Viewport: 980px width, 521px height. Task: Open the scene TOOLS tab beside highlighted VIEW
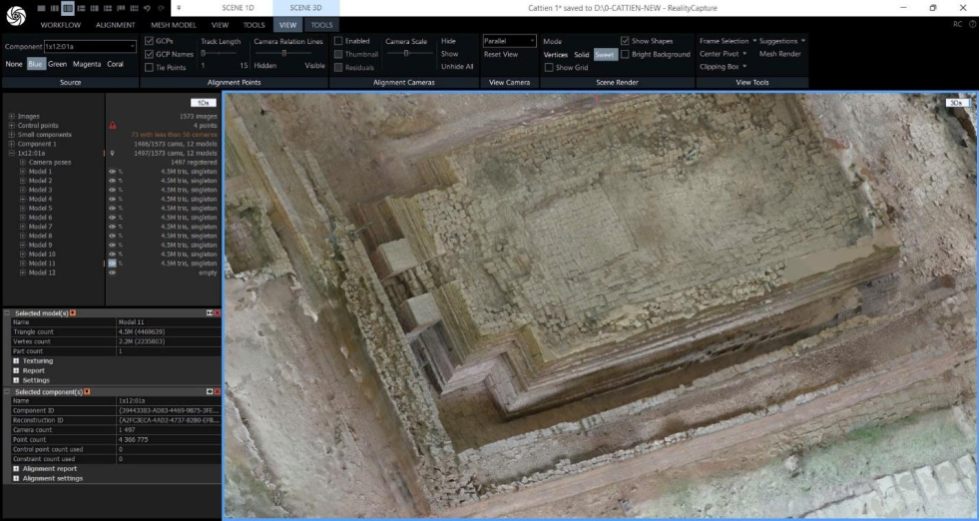coord(322,25)
